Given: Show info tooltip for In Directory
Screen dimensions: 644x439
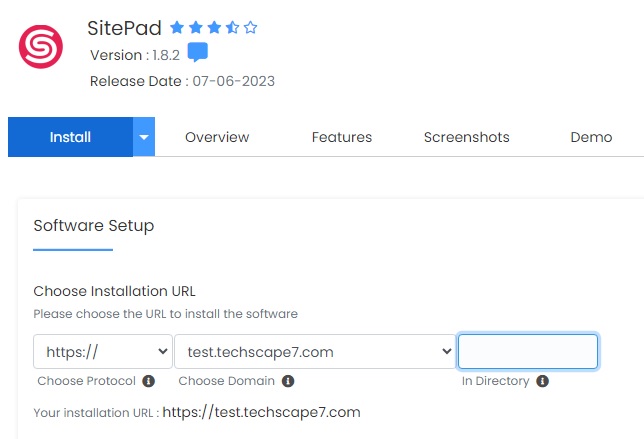Looking at the screenshot, I should [x=543, y=381].
